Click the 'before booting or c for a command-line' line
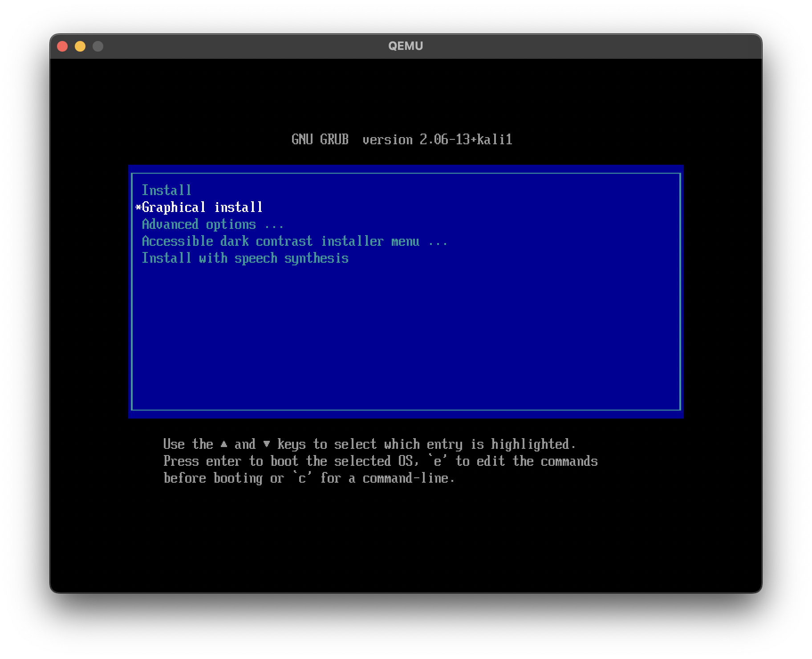The width and height of the screenshot is (812, 659). point(309,478)
